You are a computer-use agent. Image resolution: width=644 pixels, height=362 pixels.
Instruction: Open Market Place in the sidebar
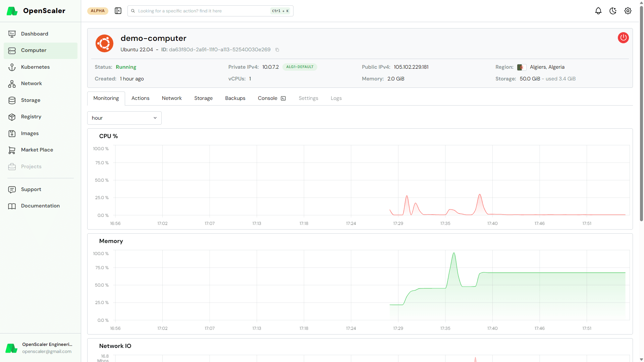41,150
